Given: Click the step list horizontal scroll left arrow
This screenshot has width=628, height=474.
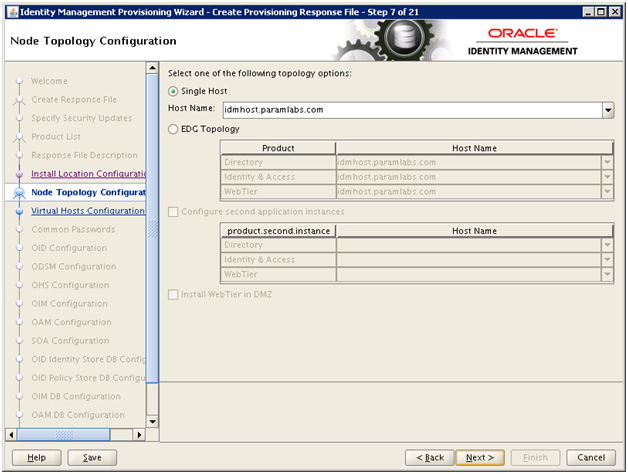Looking at the screenshot, I should pyautogui.click(x=11, y=435).
